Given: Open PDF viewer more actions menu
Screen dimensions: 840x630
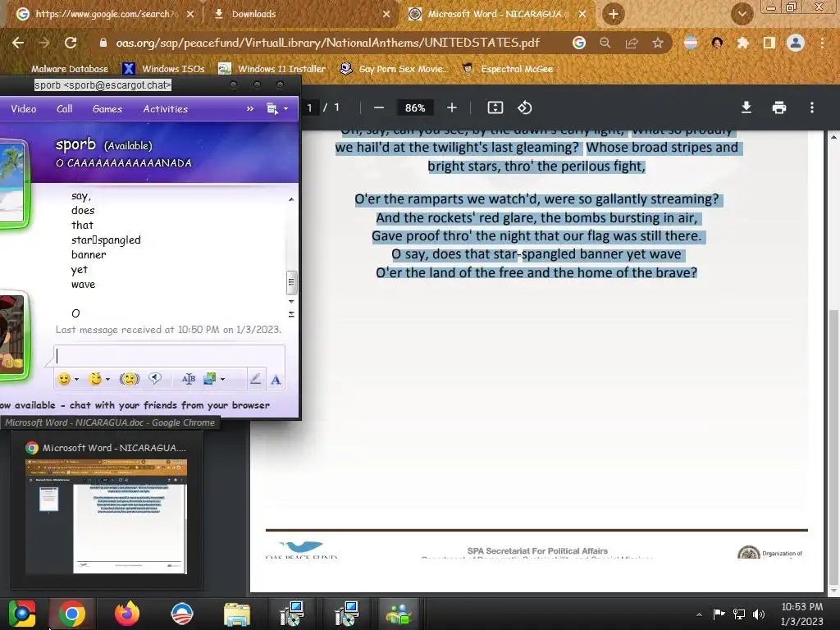Looking at the screenshot, I should click(x=812, y=107).
